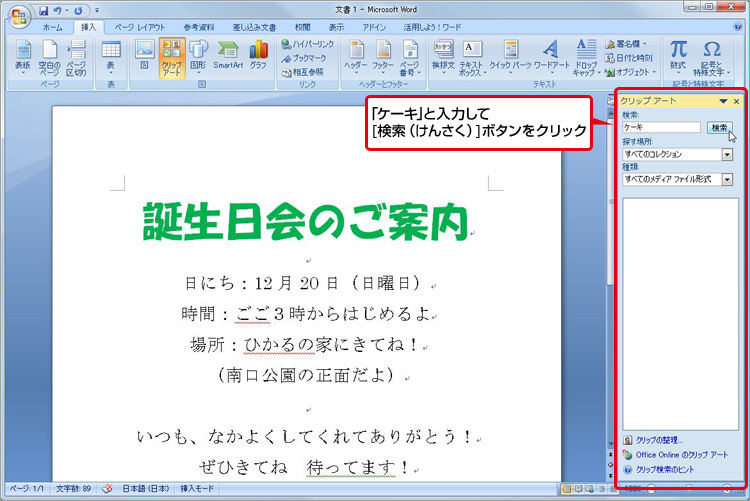Close the クリップ アート task pane
Screen dimensions: 750x501
(737, 101)
